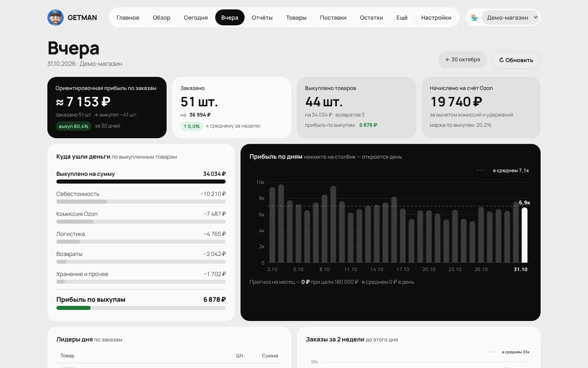Click the Прогноз на месяц text line
The image size is (588, 368).
(x=332, y=282)
